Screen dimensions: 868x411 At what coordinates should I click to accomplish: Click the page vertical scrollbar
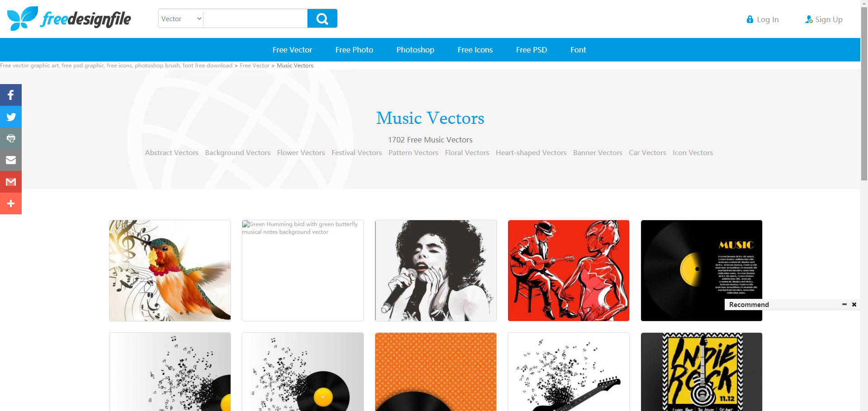tap(864, 205)
